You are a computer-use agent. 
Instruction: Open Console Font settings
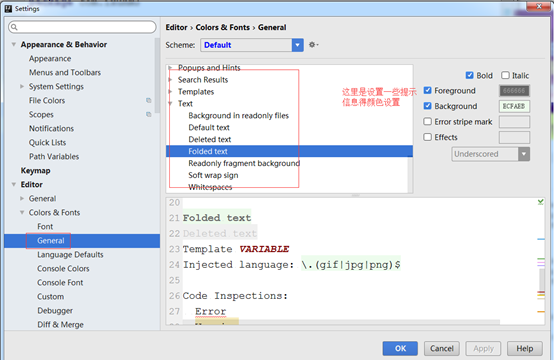(60, 283)
